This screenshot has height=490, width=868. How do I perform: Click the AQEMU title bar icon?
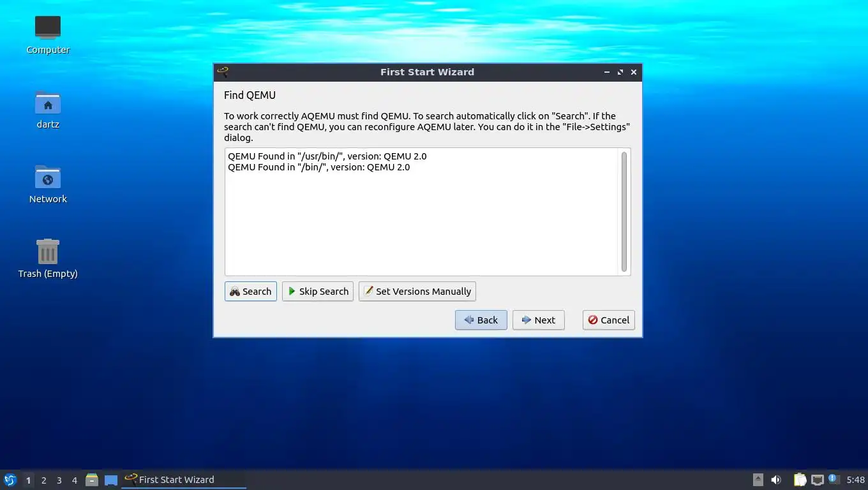223,72
